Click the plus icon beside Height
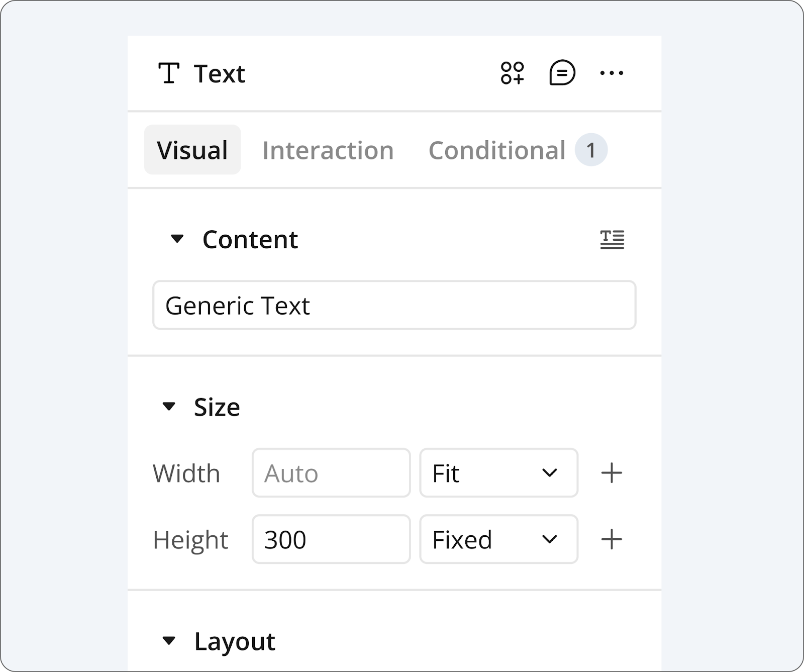804x672 pixels. pyautogui.click(x=612, y=539)
